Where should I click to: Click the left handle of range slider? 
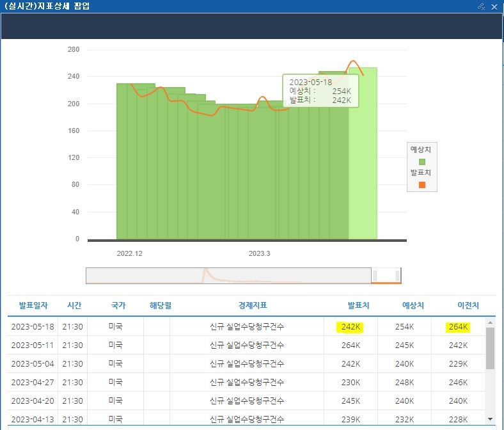pos(375,276)
